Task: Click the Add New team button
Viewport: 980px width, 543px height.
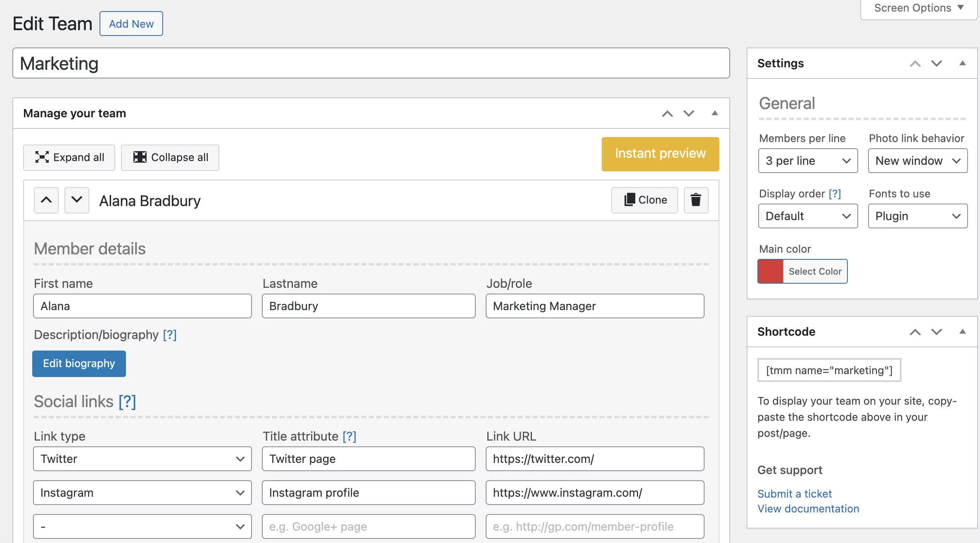Action: tap(131, 24)
